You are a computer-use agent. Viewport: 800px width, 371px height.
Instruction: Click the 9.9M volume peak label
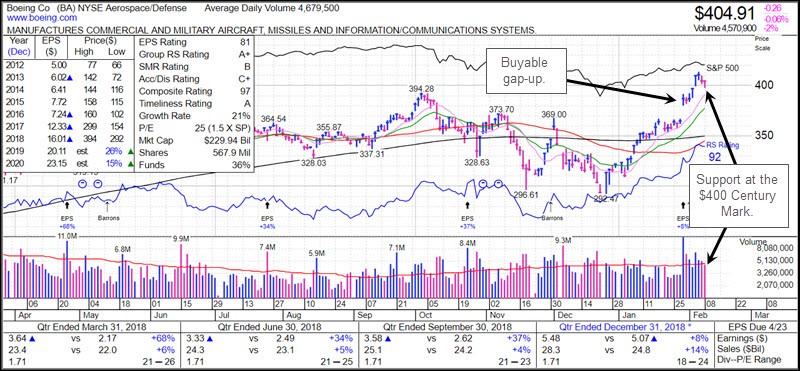click(182, 238)
